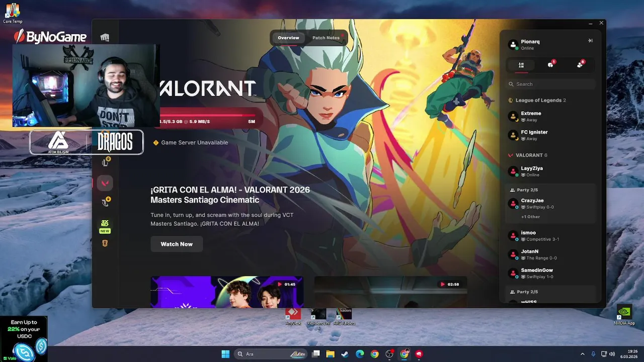Click the DRAGOS sponsor banner
This screenshot has width=644, height=362.
pos(116,142)
